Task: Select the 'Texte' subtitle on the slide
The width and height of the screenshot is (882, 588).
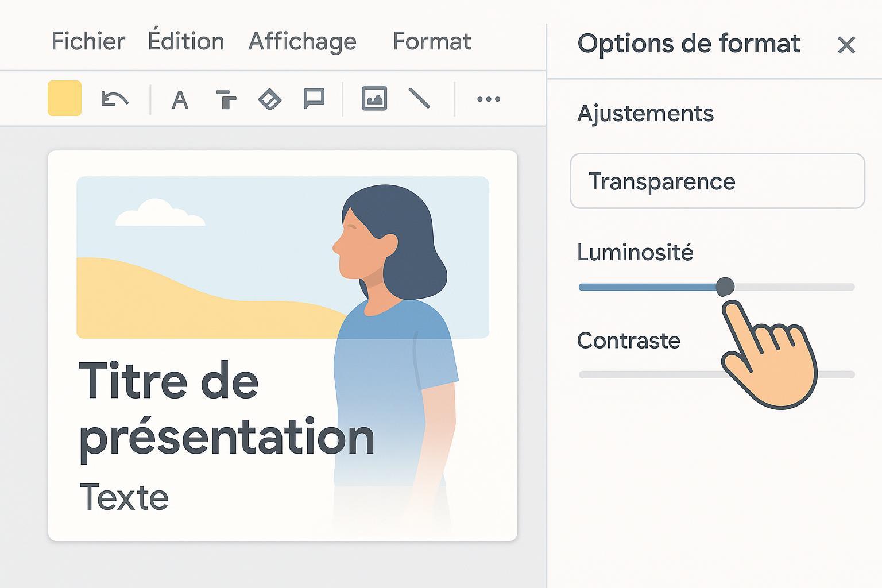Action: coord(124,497)
